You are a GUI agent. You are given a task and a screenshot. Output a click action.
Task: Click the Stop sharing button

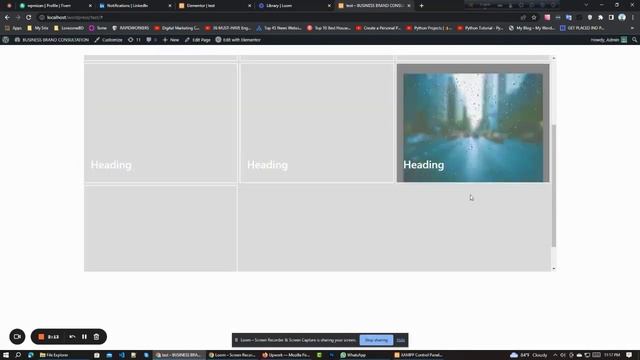[376, 340]
